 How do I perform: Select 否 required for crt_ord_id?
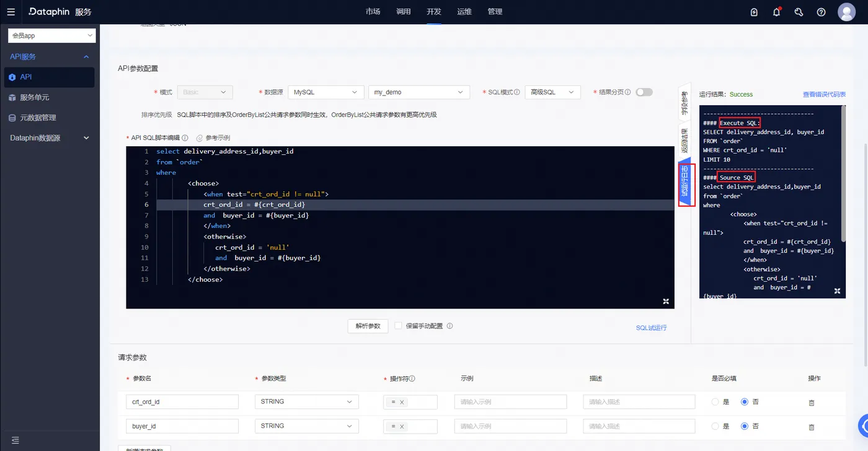(745, 402)
